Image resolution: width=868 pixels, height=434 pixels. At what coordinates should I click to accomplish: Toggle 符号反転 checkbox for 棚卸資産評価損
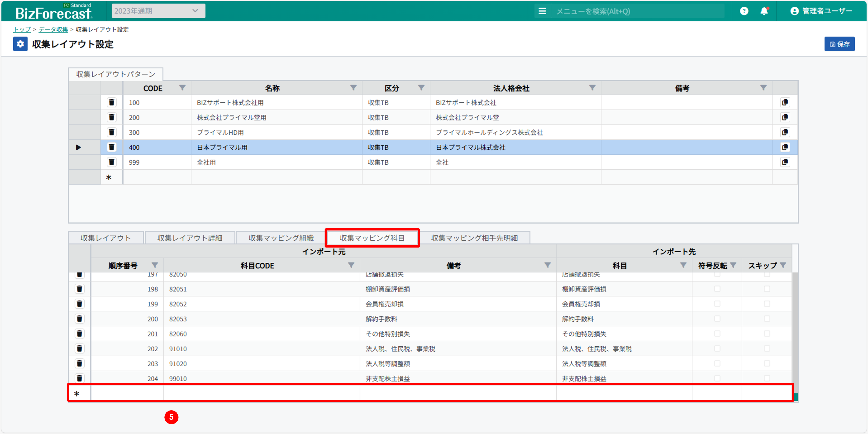click(x=717, y=289)
